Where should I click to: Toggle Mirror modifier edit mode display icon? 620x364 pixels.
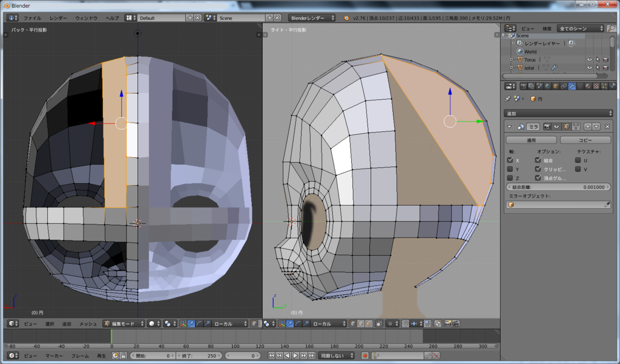pyautogui.click(x=566, y=126)
